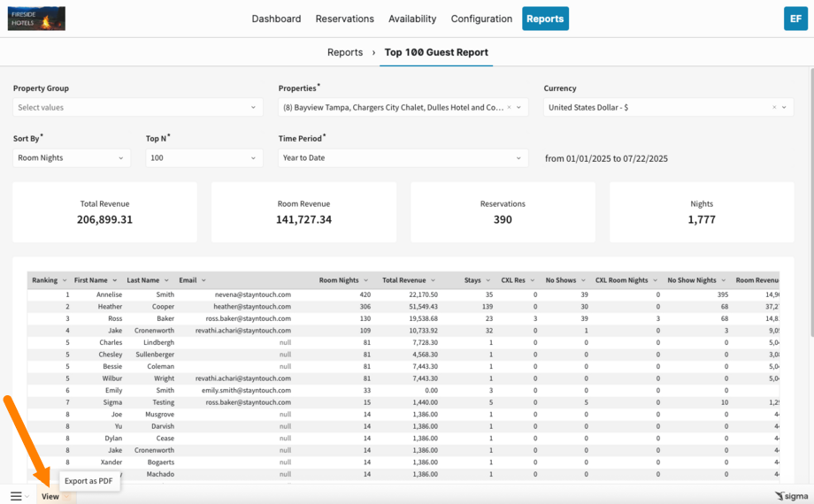The width and height of the screenshot is (814, 504).
Task: Expand the Property Group dropdown
Action: pyautogui.click(x=137, y=108)
